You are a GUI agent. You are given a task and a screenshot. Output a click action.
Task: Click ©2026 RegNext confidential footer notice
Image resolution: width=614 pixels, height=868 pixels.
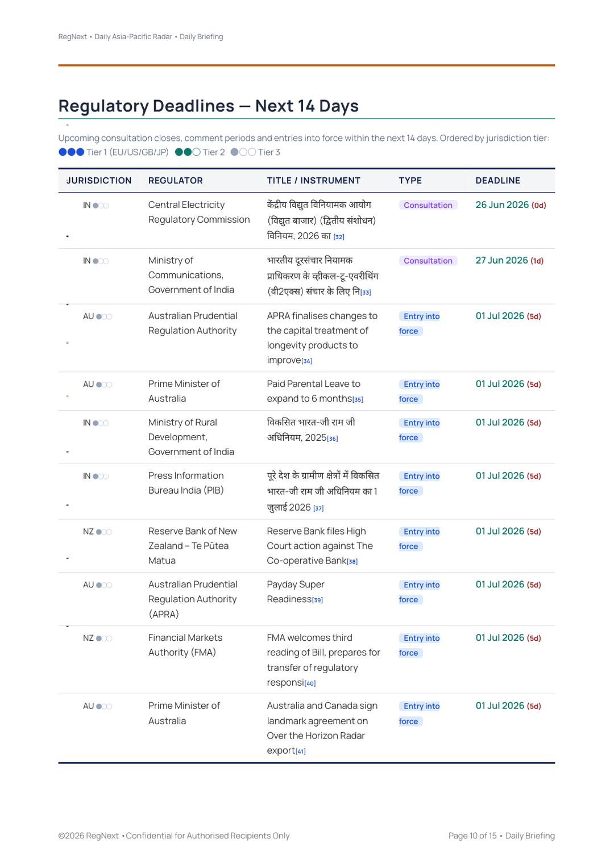[174, 836]
